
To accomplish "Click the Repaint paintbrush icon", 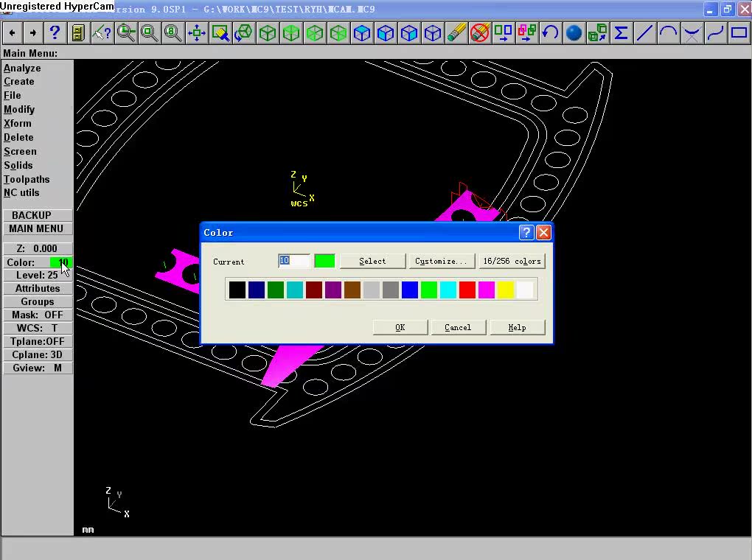I will 220,33.
